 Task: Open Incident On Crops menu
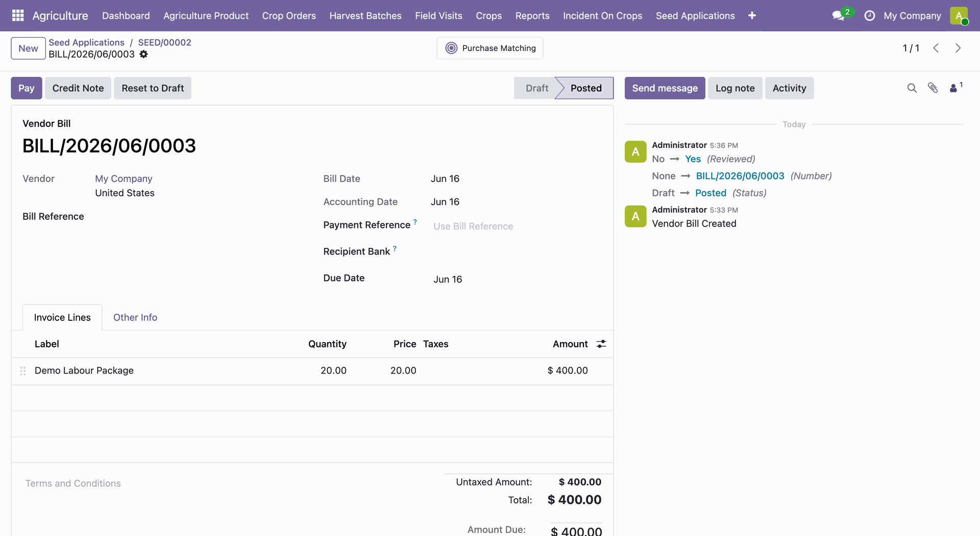point(603,16)
